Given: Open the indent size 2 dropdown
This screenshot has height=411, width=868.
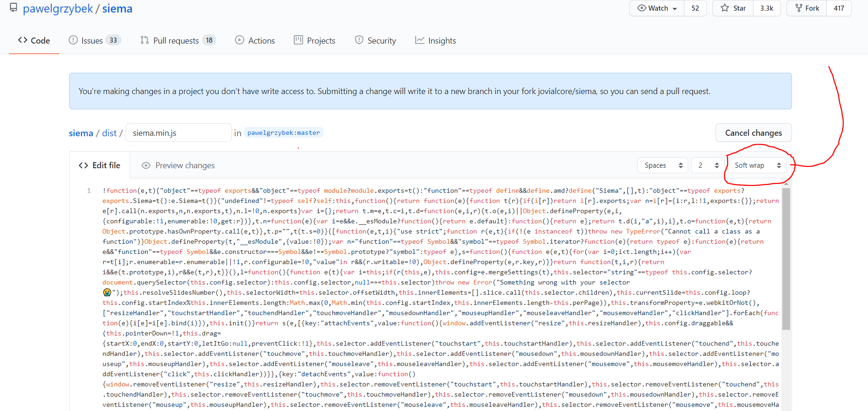Looking at the screenshot, I should coord(708,165).
